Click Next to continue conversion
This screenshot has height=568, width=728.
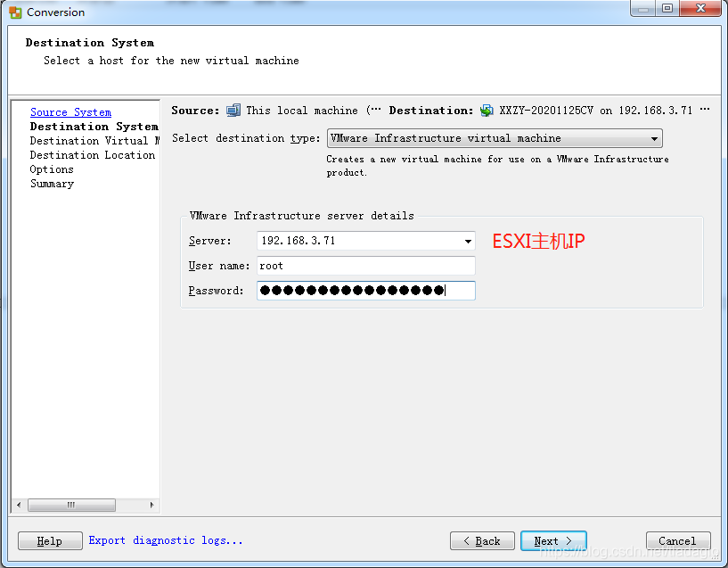point(553,541)
